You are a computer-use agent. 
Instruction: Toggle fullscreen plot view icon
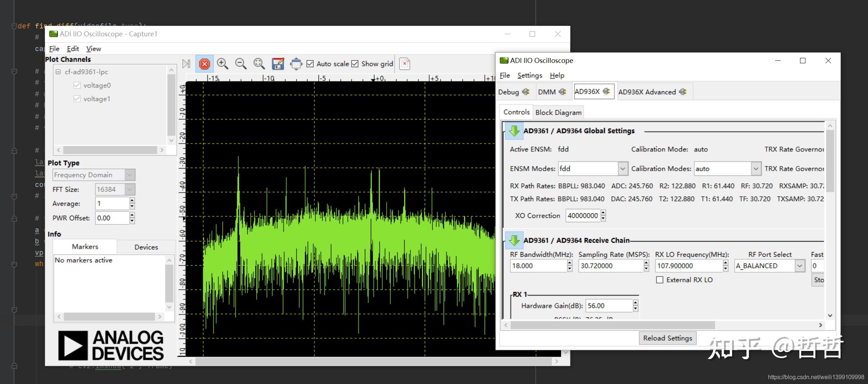(x=296, y=64)
